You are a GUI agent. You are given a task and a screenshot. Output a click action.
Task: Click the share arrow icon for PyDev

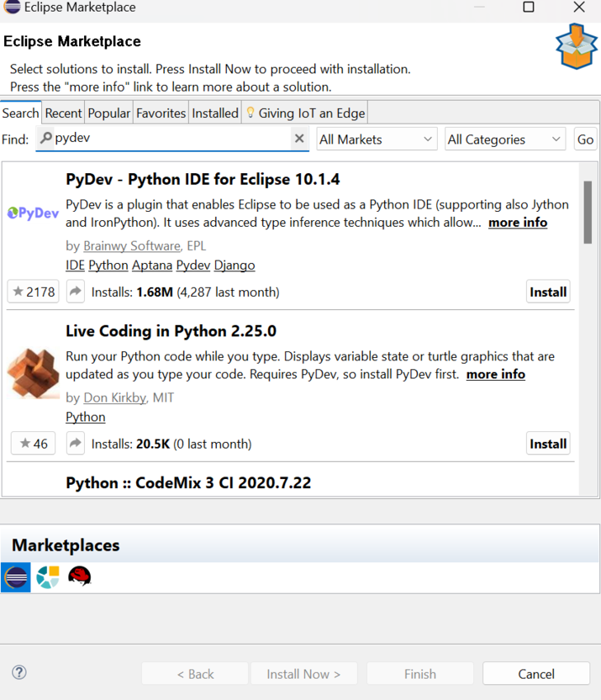(76, 292)
